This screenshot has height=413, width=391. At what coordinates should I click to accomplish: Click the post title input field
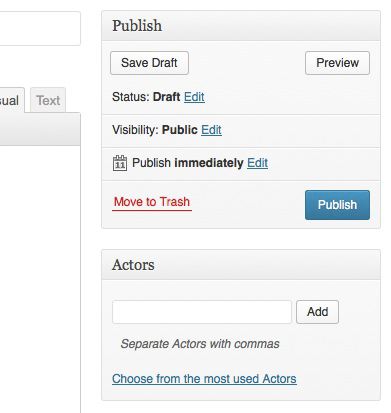point(40,29)
